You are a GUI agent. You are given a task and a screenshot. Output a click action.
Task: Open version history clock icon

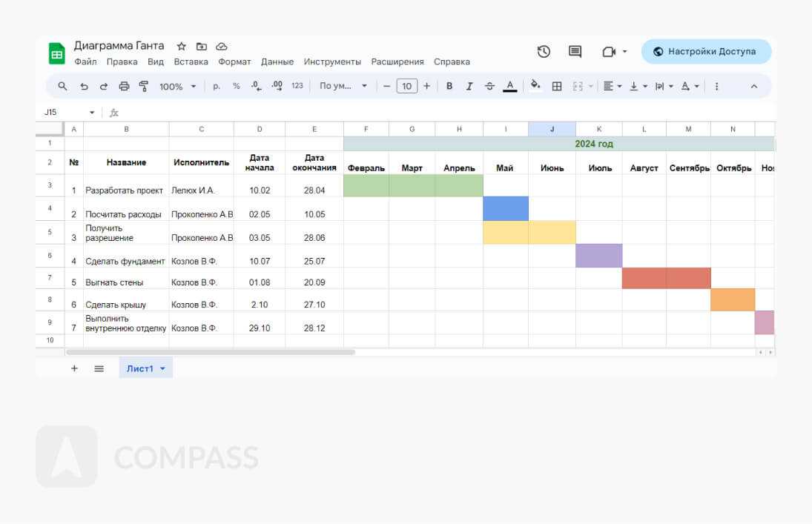(x=544, y=52)
